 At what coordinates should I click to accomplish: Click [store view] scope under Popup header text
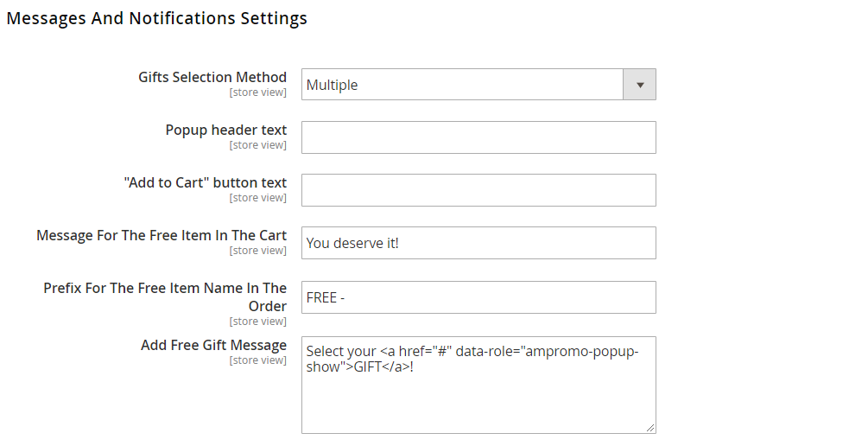(x=257, y=145)
